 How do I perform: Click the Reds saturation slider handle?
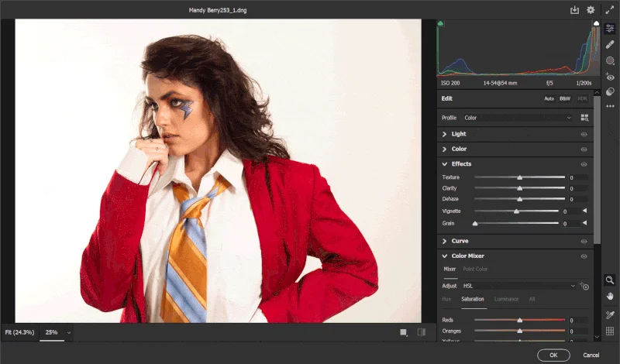coord(519,320)
